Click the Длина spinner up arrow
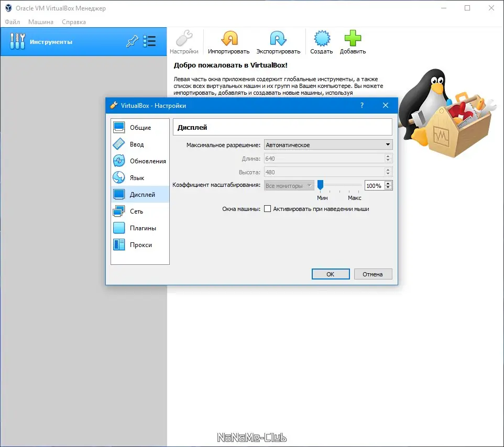Screen dimensions: 504x447 [x=388, y=156]
